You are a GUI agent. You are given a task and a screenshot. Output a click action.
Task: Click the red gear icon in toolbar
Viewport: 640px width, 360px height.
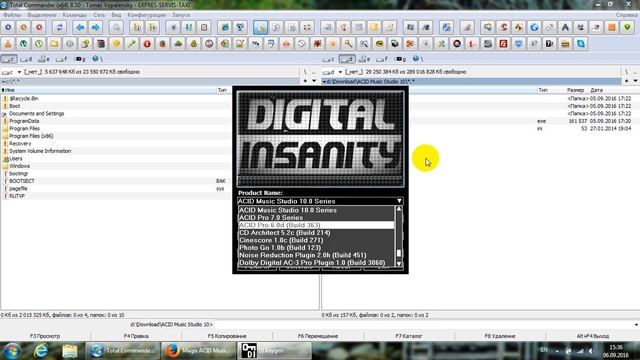[39, 27]
